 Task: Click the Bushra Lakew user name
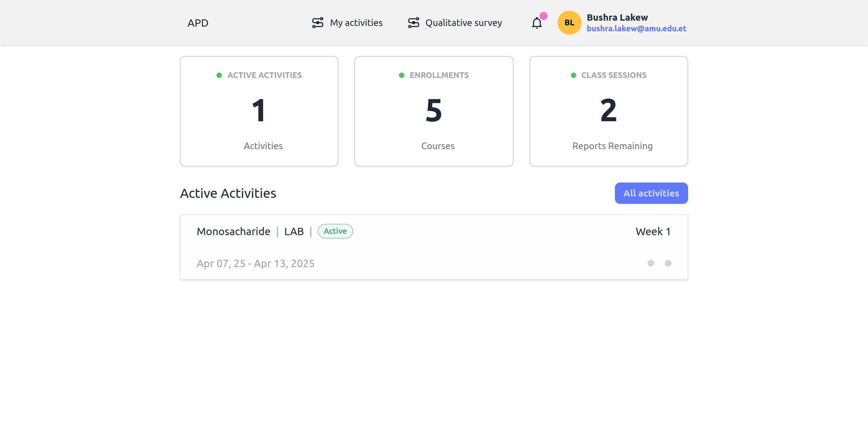617,17
